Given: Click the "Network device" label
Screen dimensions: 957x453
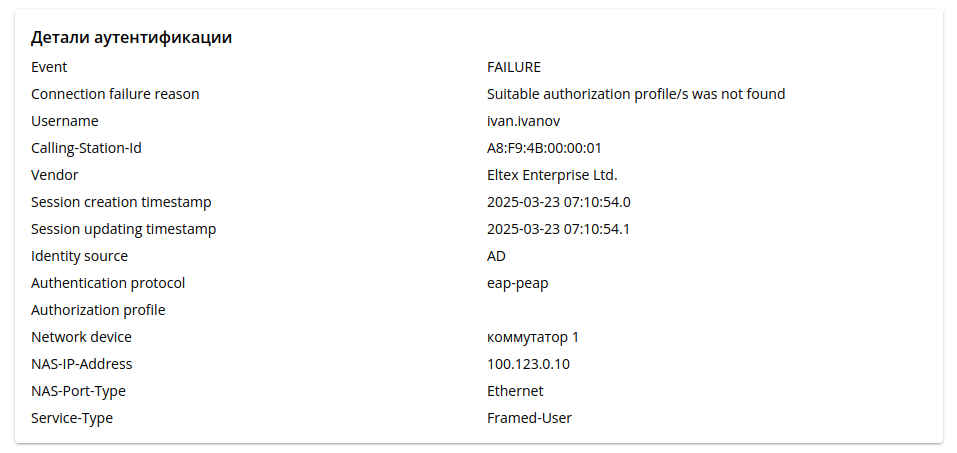Looking at the screenshot, I should coord(81,337).
